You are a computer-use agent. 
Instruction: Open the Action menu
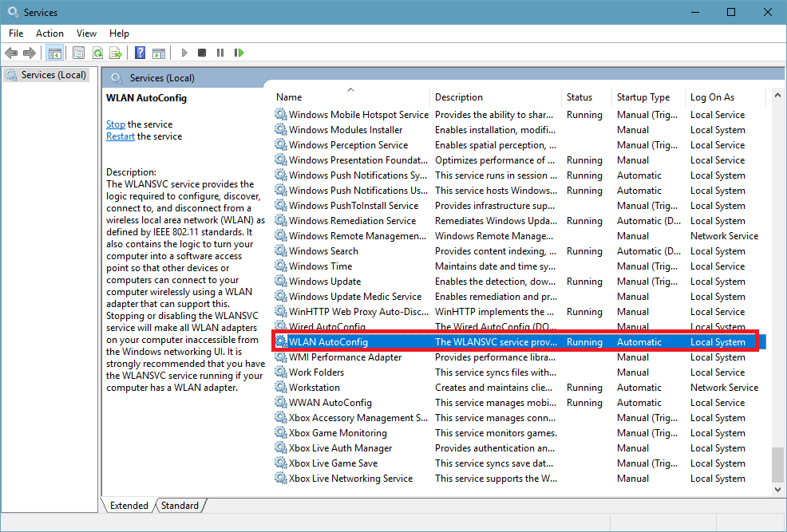49,33
